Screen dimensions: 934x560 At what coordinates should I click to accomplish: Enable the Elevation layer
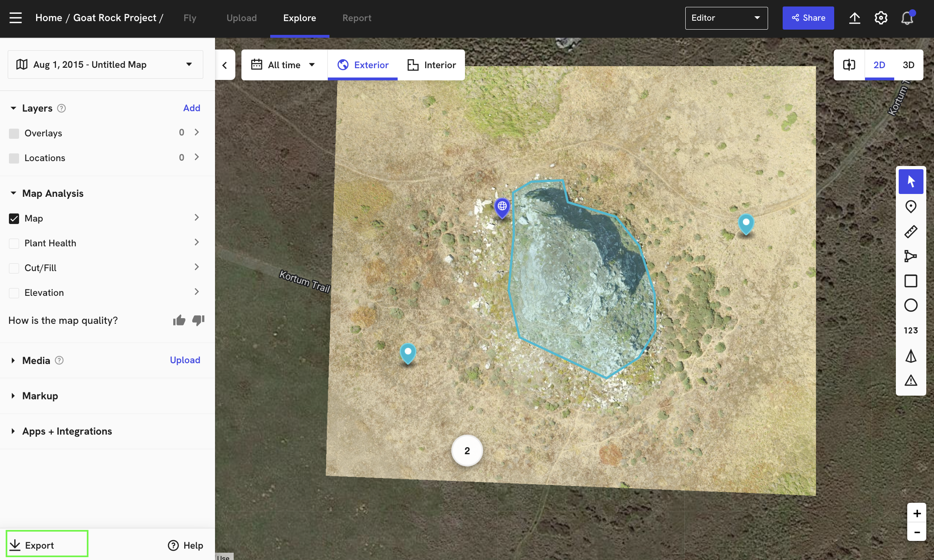[x=15, y=292]
